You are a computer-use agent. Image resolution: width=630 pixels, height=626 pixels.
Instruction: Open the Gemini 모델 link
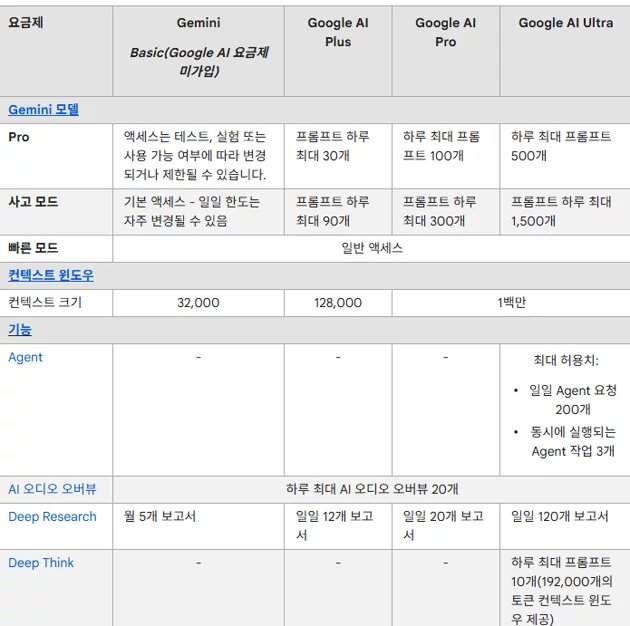click(43, 110)
